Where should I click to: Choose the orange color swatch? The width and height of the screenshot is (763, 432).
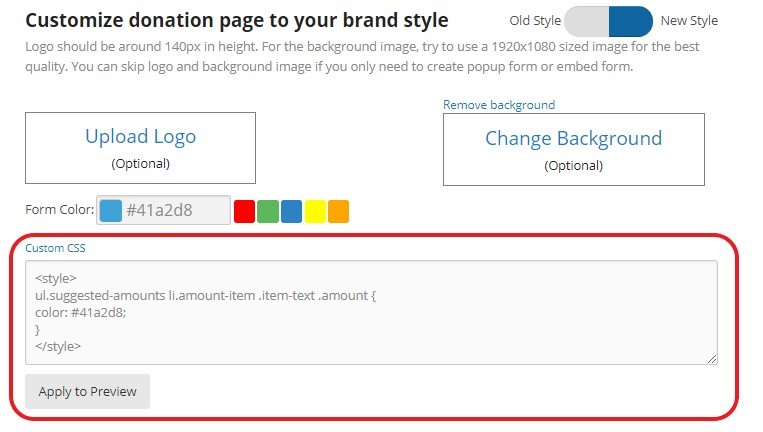pos(339,211)
